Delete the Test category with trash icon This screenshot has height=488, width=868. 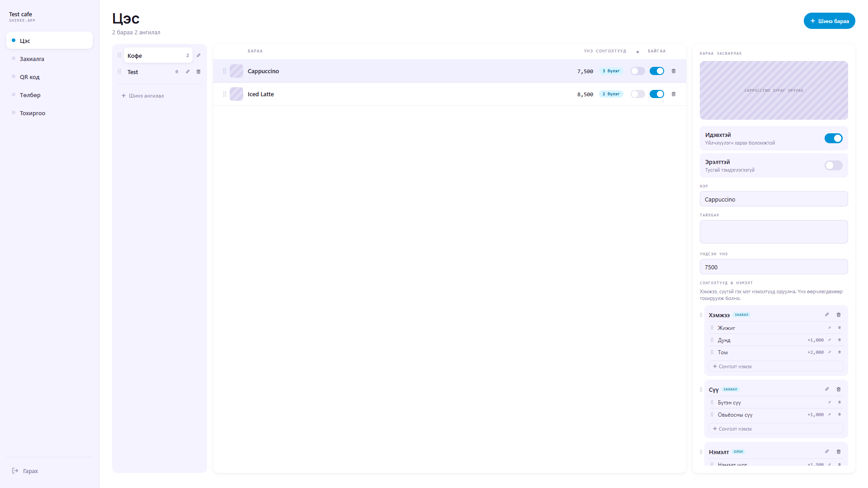[x=198, y=72]
